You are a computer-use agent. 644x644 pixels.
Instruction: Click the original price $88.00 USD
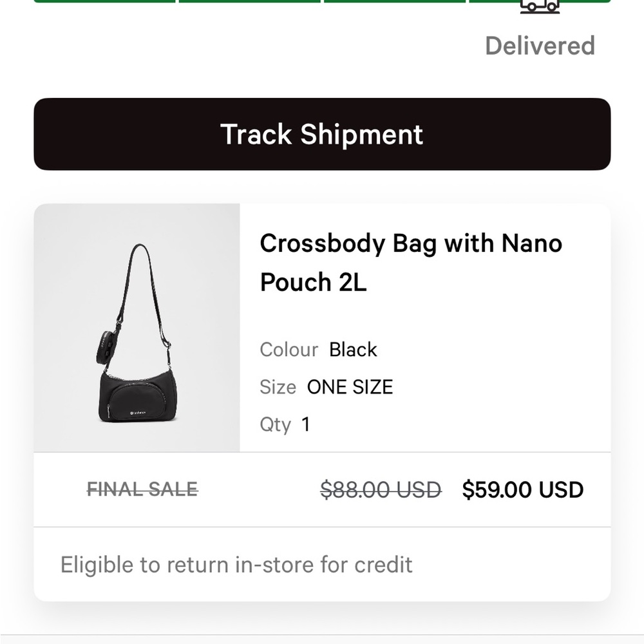pyautogui.click(x=382, y=489)
